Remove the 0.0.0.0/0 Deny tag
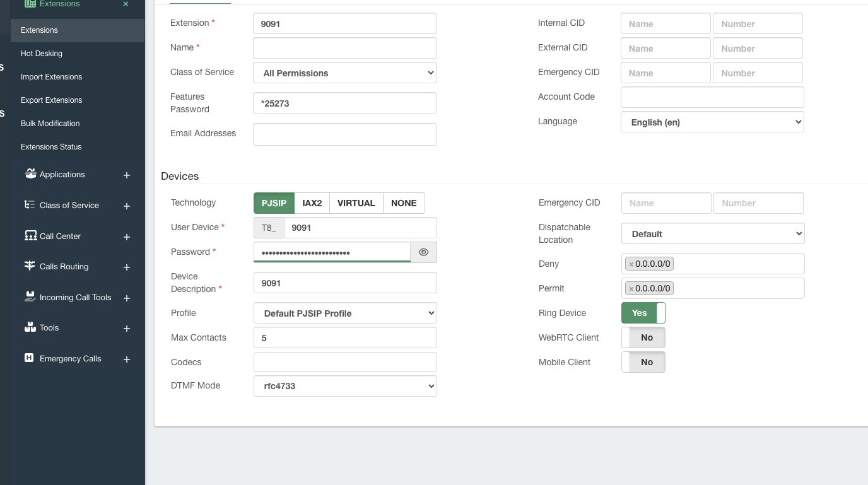Screen dimensions: 868x485 [x=631, y=264]
